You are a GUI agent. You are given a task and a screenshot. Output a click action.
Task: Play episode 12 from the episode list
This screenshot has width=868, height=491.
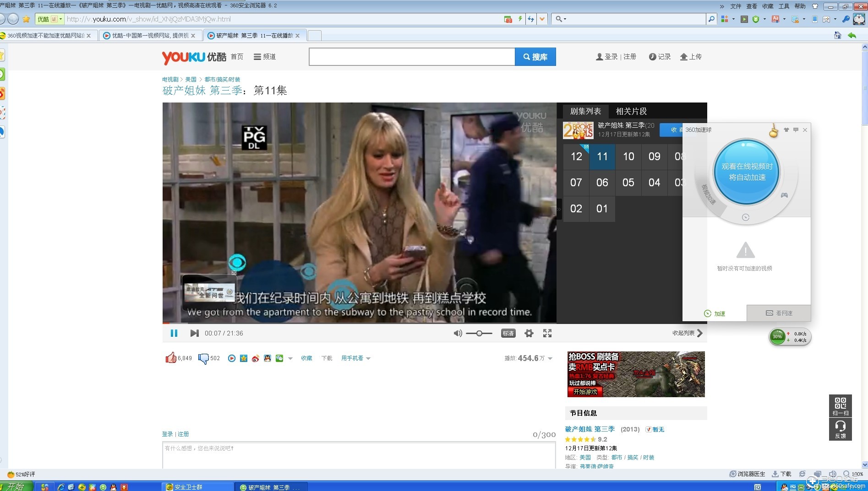coord(575,156)
